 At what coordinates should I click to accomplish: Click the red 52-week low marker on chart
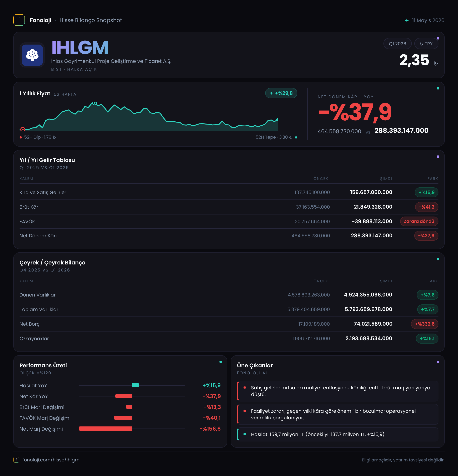23,129
